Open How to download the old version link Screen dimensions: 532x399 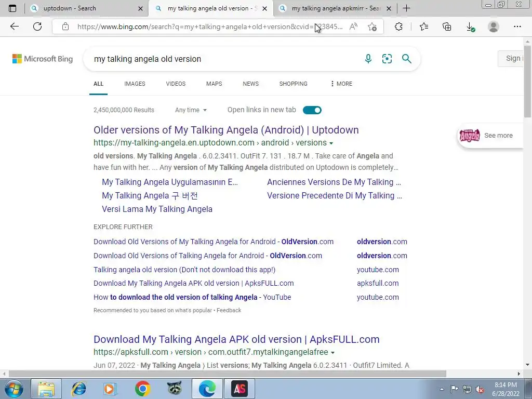pyautogui.click(x=192, y=297)
